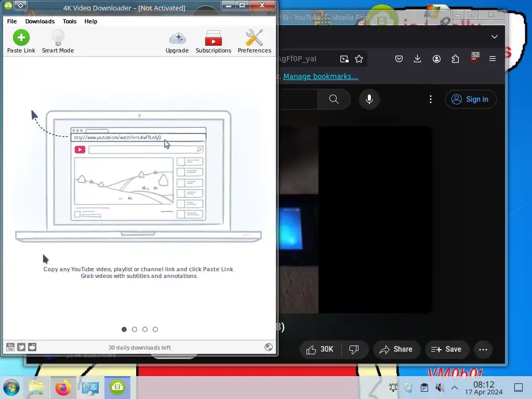532x399 pixels.
Task: Like the video with 30K thumbs-up
Action: click(320, 349)
